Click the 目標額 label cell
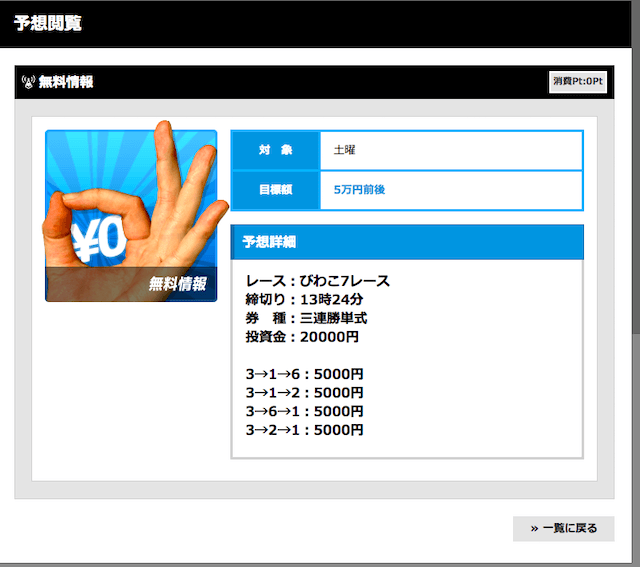Screen dimensions: 640x567 [275, 189]
